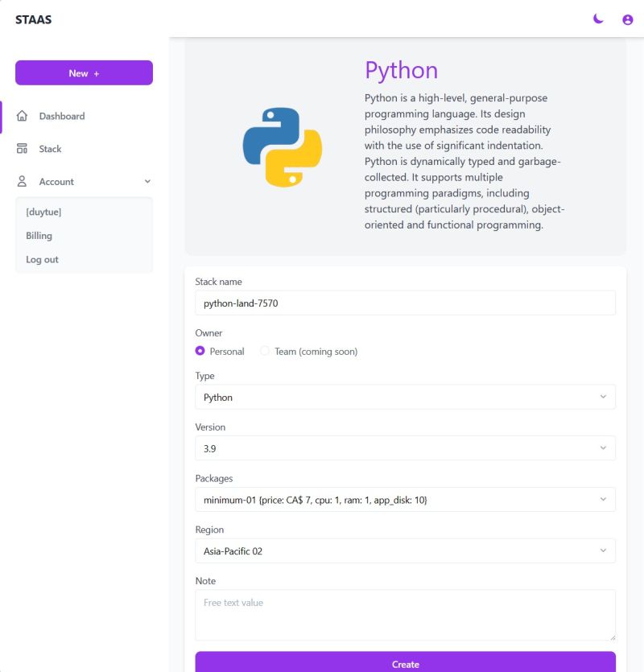The image size is (644, 672).
Task: Switch to the Dashboard sidebar item
Action: point(61,116)
